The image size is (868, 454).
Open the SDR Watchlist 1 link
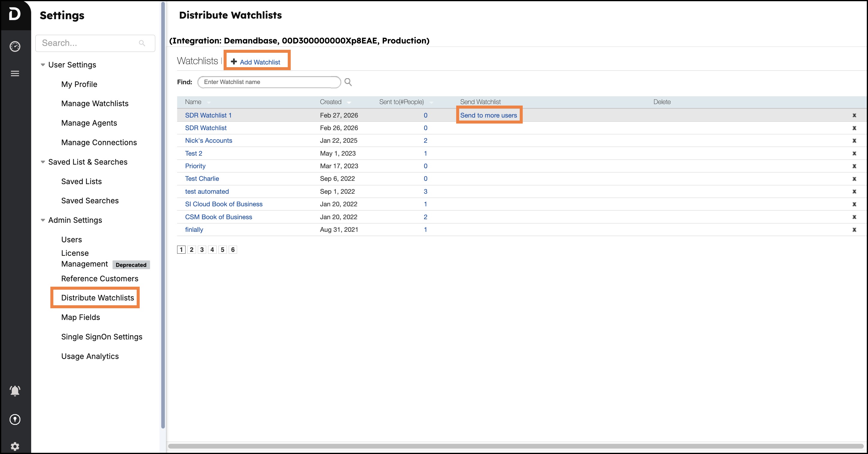(208, 115)
